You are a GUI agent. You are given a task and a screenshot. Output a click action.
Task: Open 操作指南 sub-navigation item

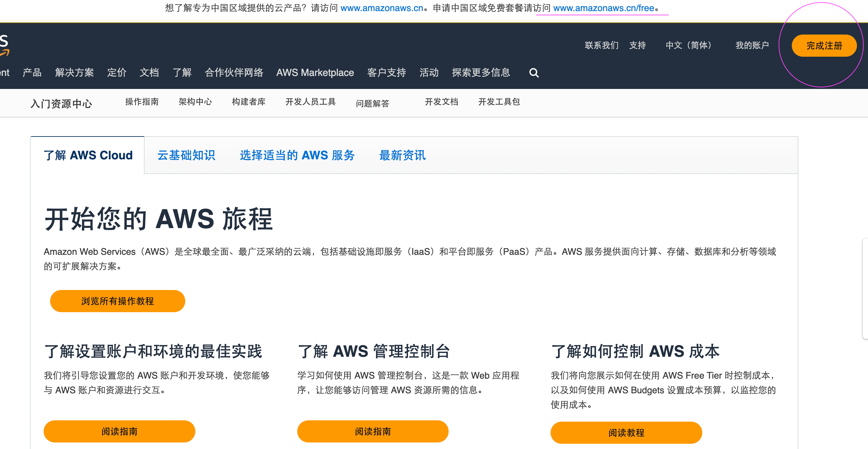point(142,102)
